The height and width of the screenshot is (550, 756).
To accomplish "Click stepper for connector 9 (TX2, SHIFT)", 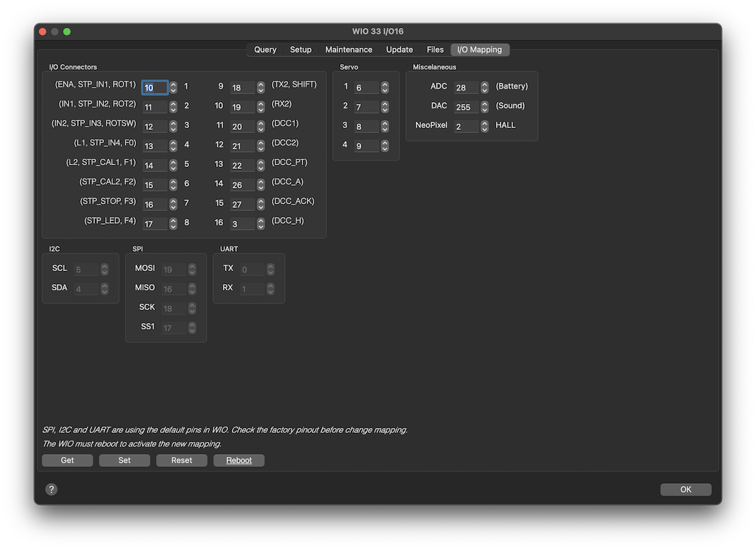I will (x=261, y=88).
